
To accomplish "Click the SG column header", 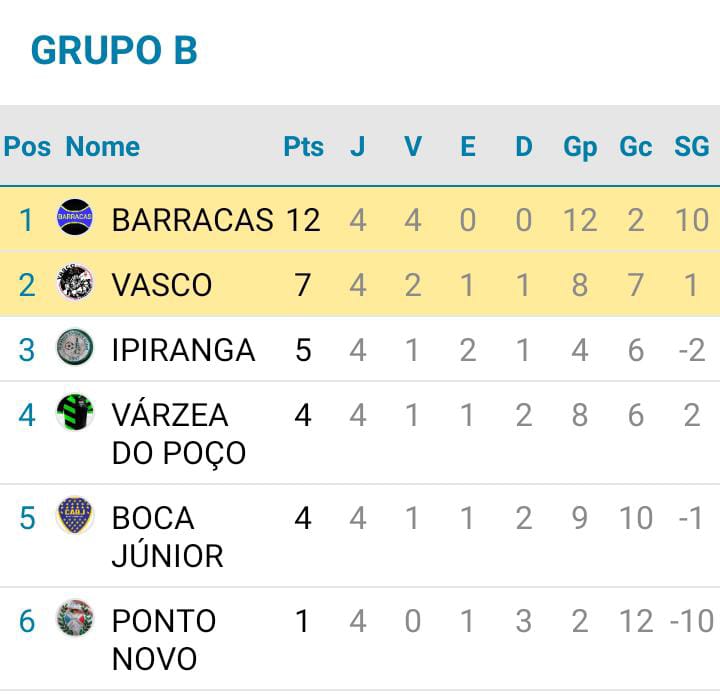I will pos(692,146).
